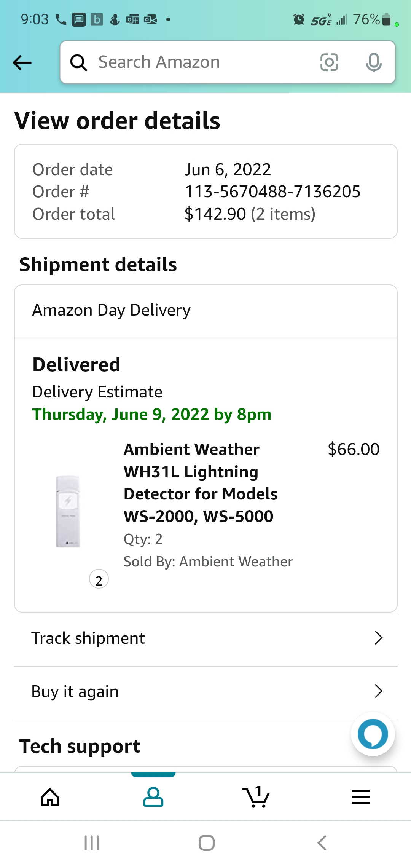Open the hamburger menu tab

[360, 797]
